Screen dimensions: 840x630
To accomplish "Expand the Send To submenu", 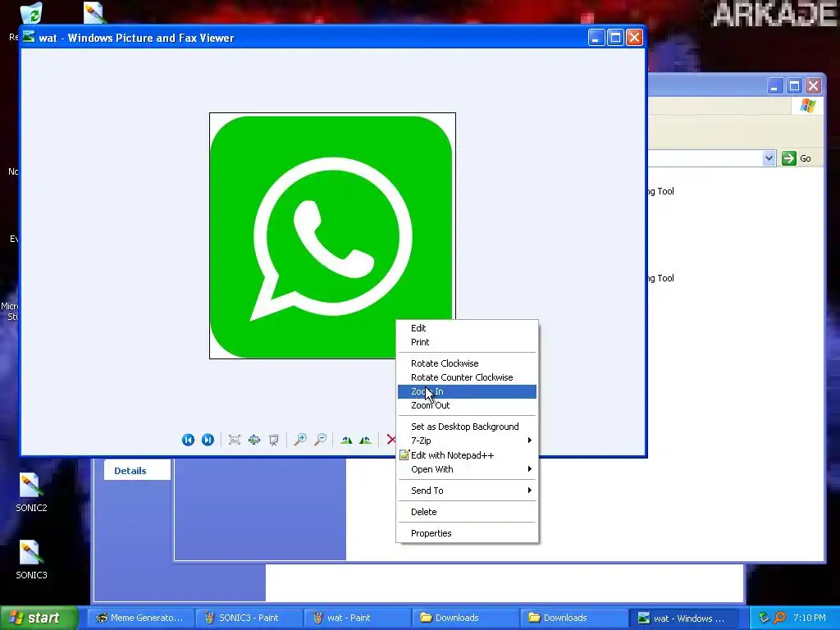I will click(x=467, y=491).
